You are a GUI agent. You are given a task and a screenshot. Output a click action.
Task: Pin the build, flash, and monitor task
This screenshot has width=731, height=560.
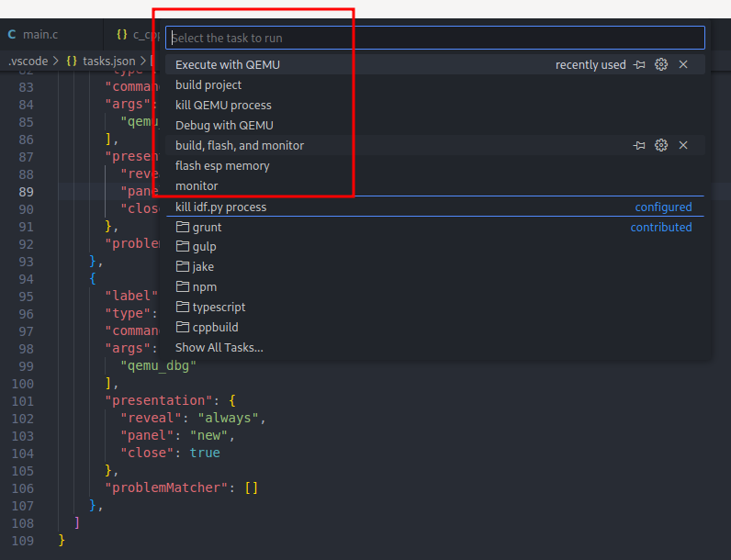(x=639, y=146)
